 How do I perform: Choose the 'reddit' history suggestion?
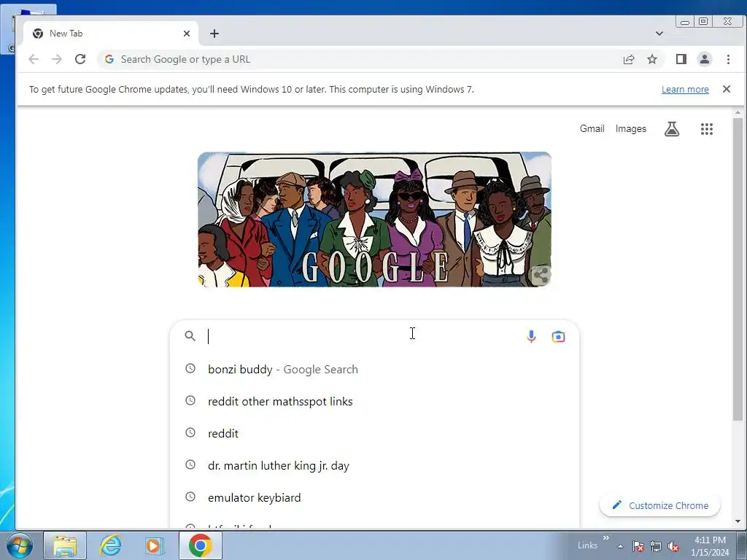pos(375,433)
